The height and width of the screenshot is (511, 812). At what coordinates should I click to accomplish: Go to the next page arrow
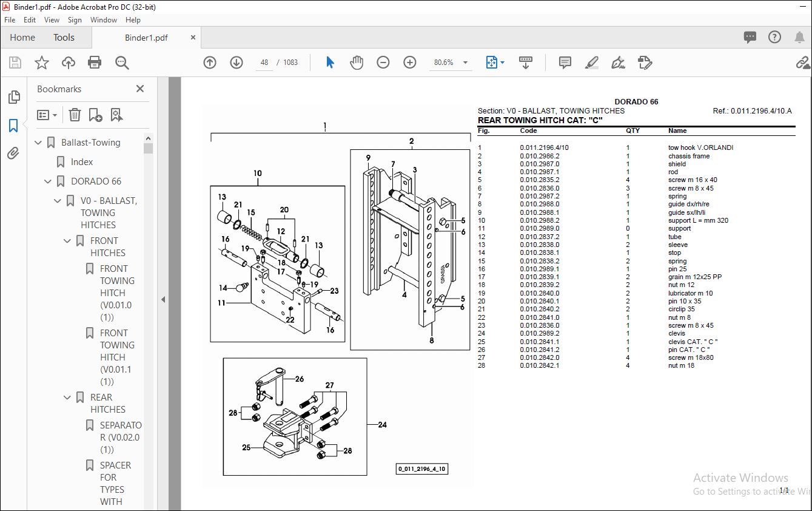(237, 63)
